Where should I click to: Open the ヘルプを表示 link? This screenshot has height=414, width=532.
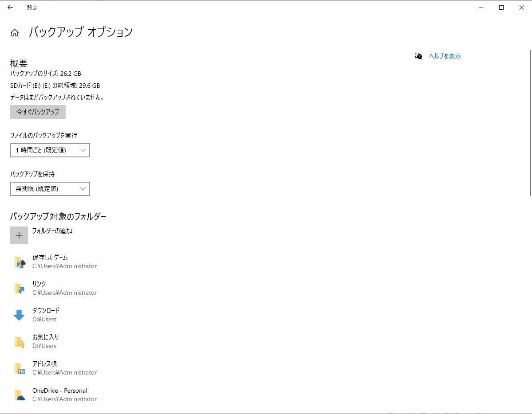[x=444, y=56]
